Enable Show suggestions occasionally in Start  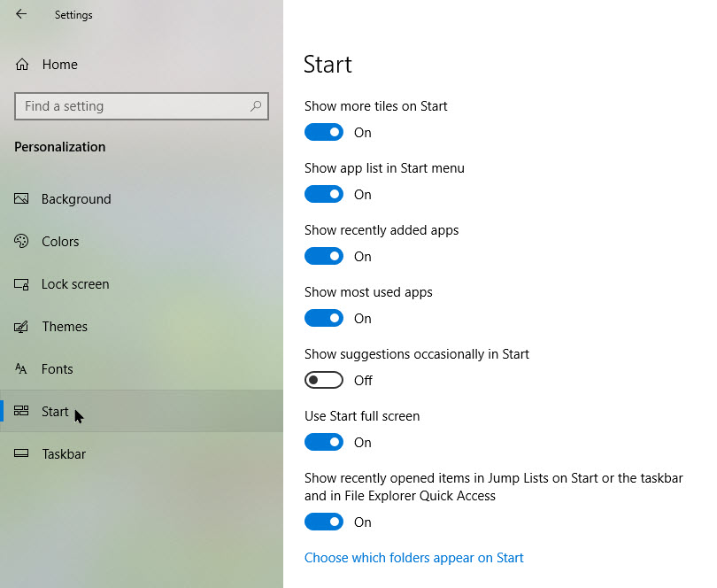click(x=324, y=379)
